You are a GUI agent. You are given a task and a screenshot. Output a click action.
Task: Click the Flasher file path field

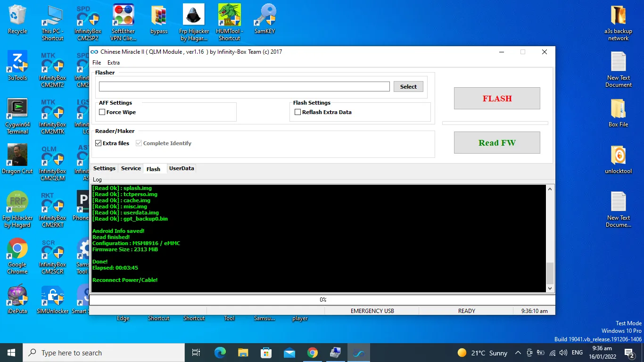pyautogui.click(x=244, y=87)
